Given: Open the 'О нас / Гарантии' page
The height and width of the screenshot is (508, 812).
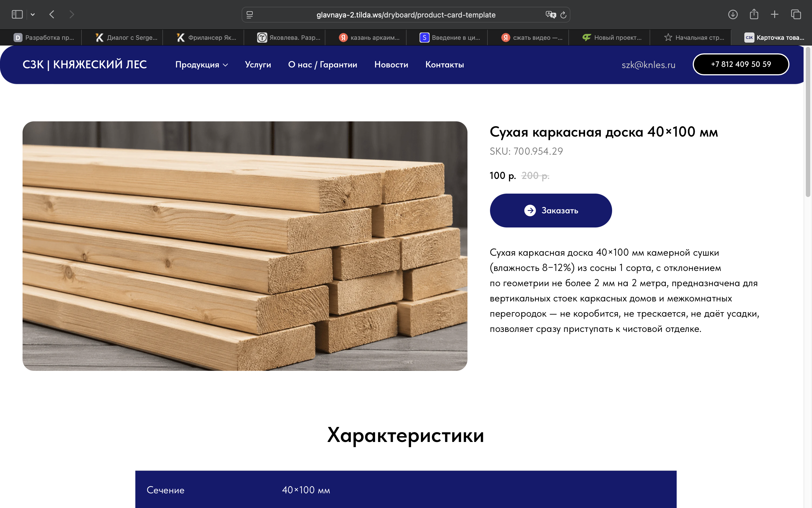Looking at the screenshot, I should tap(323, 65).
